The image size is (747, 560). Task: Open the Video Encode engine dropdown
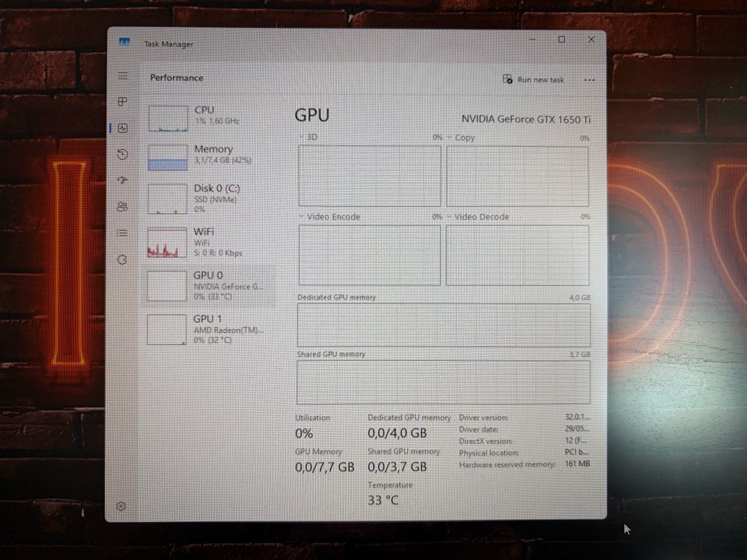click(x=329, y=217)
